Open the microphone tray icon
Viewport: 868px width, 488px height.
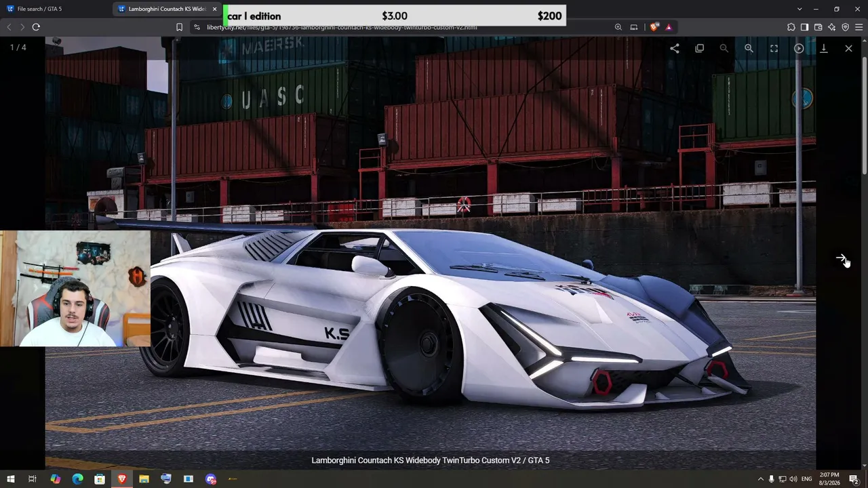pos(771,479)
